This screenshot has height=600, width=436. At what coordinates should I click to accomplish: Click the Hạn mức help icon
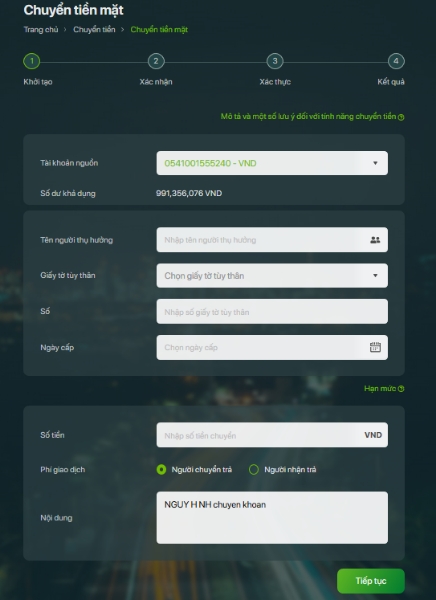[x=401, y=389]
